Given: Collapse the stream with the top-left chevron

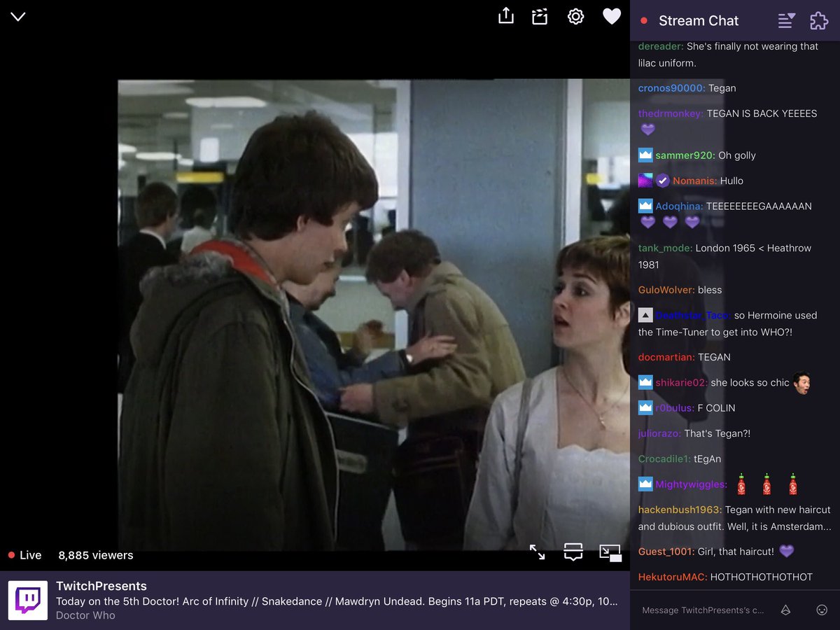Looking at the screenshot, I should [17, 17].
